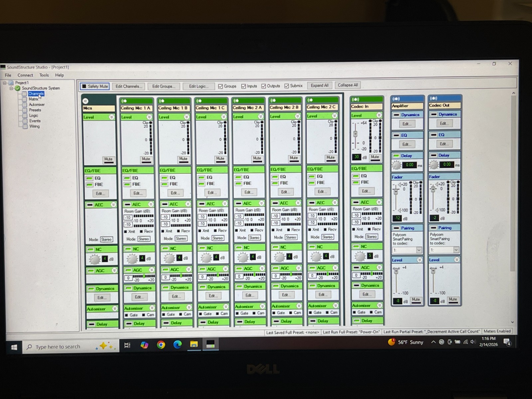The width and height of the screenshot is (532, 399).
Task: Click the Ceiling Mic 1 A channel signal icon
Action: [124, 101]
